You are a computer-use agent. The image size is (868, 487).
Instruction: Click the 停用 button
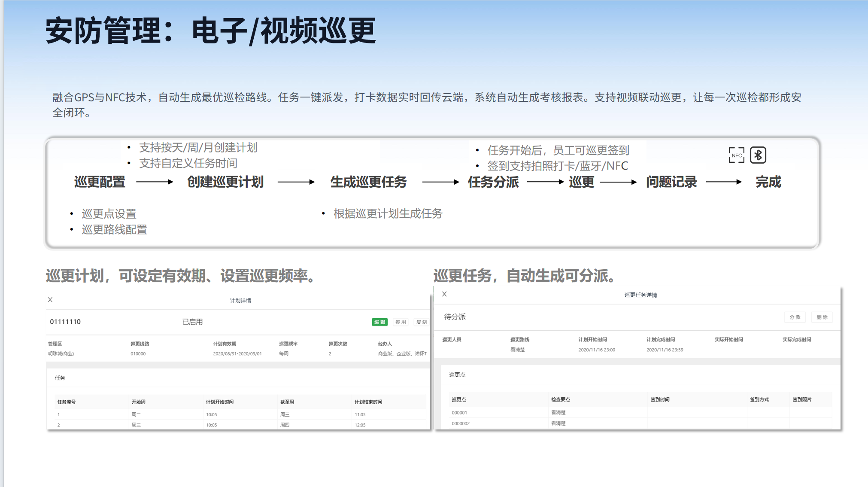click(401, 322)
